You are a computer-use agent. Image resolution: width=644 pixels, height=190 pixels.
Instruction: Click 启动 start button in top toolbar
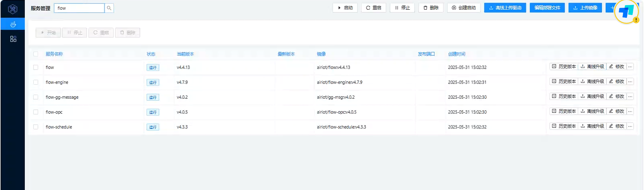click(345, 8)
